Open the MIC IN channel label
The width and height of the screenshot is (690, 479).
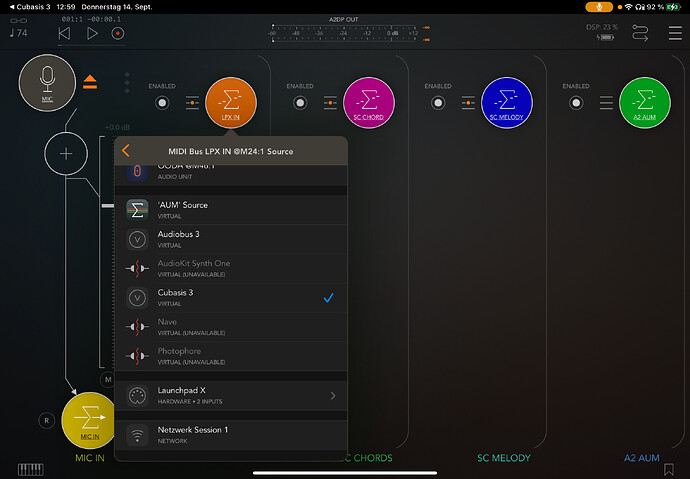point(90,458)
